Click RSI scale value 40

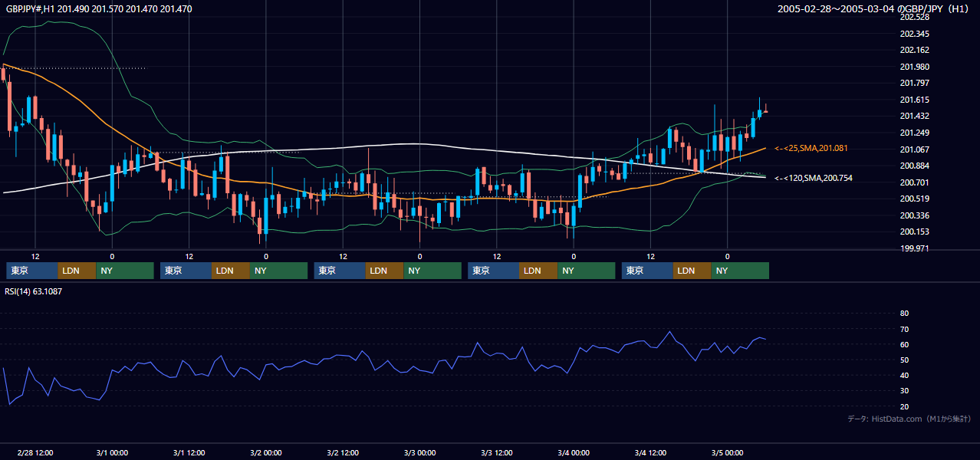point(904,376)
